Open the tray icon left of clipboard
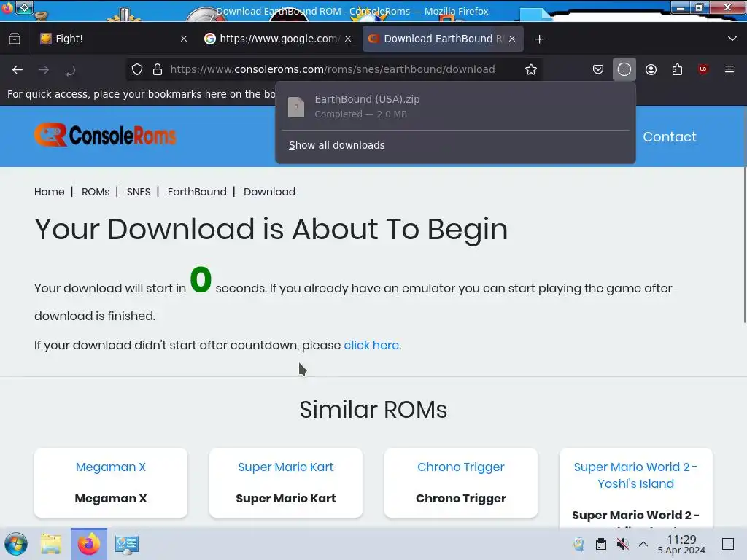 (x=578, y=544)
